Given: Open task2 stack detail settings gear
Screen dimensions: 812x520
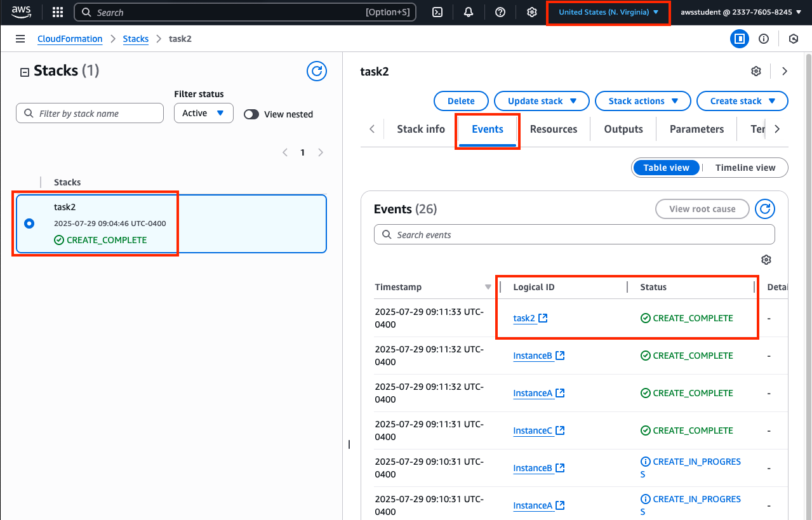Looking at the screenshot, I should (x=756, y=71).
